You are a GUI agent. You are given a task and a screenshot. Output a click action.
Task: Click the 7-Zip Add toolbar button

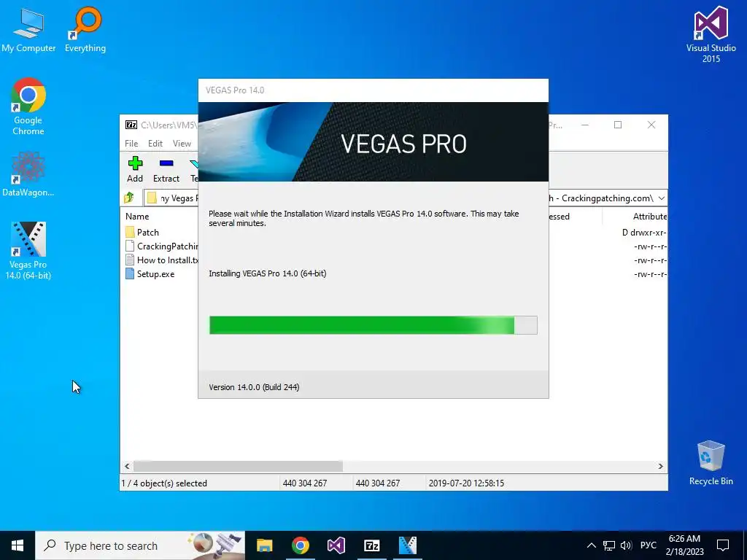[135, 169]
